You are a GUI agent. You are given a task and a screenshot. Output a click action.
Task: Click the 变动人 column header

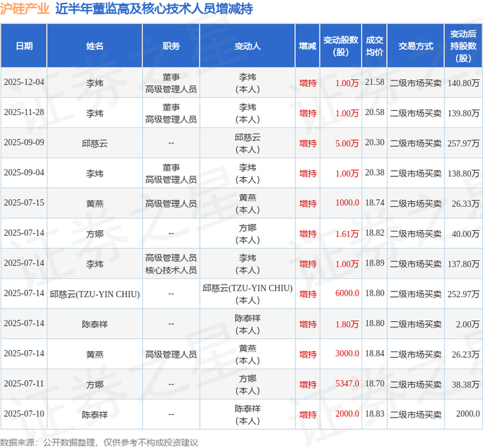click(x=247, y=46)
